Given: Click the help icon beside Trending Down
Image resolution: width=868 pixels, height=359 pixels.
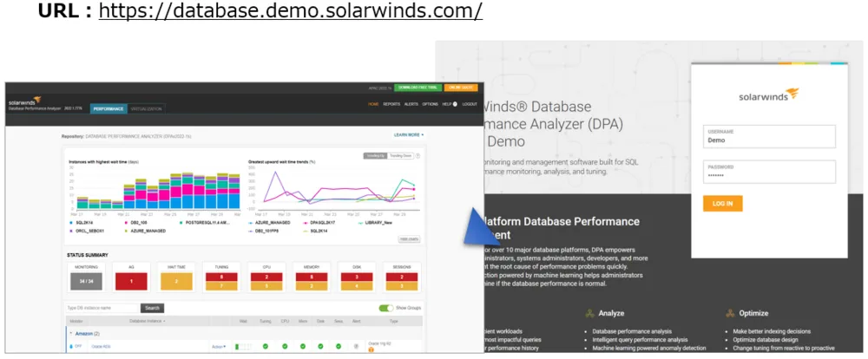Looking at the screenshot, I should click(x=418, y=156).
